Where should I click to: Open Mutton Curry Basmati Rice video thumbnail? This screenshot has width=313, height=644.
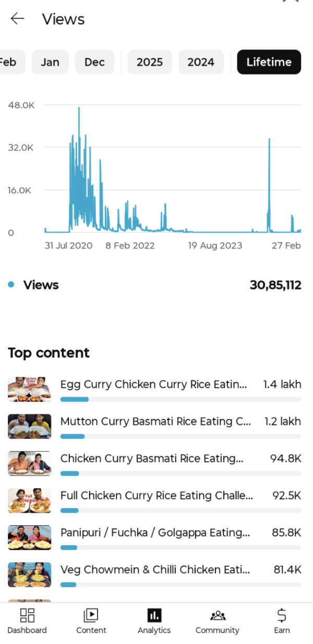click(29, 426)
